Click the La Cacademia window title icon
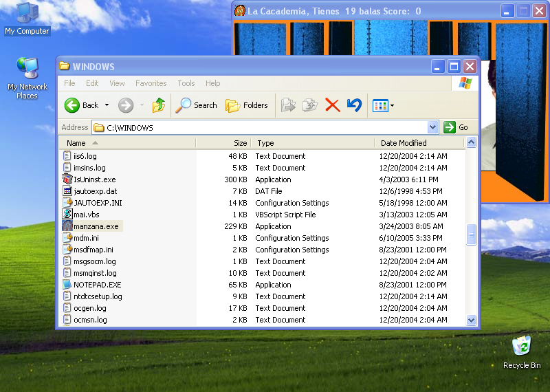The image size is (550, 392). pos(239,11)
